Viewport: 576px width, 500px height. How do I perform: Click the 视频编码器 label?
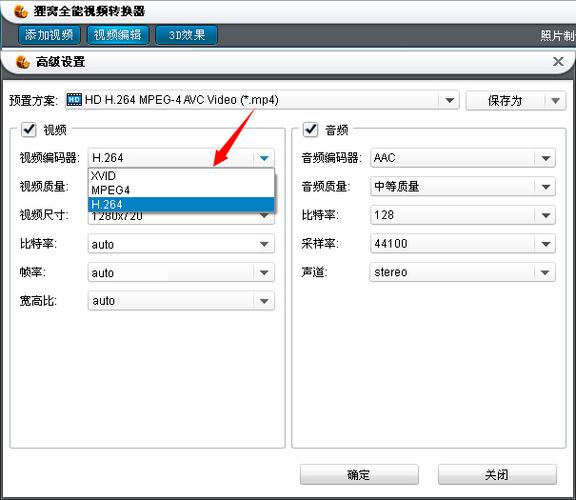50,158
